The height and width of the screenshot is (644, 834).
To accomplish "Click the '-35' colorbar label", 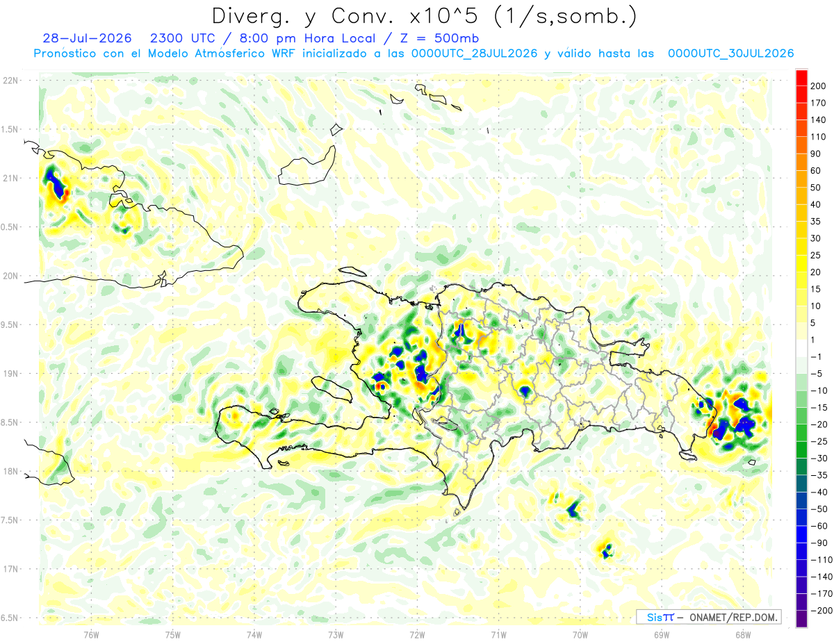I will (x=819, y=475).
